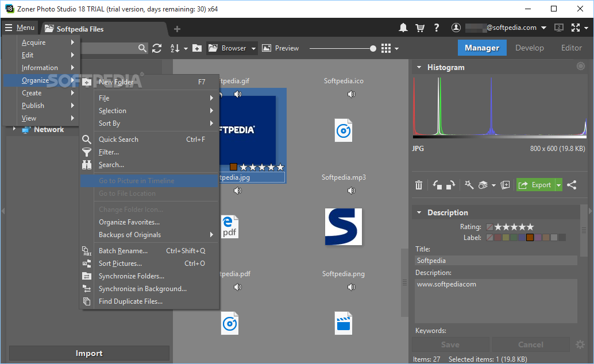594x364 pixels.
Task: Clear the rating with the crossed box
Action: pos(490,227)
